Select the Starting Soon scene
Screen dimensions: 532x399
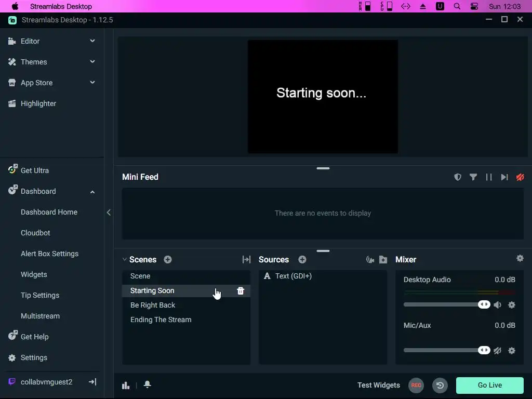coord(186,290)
